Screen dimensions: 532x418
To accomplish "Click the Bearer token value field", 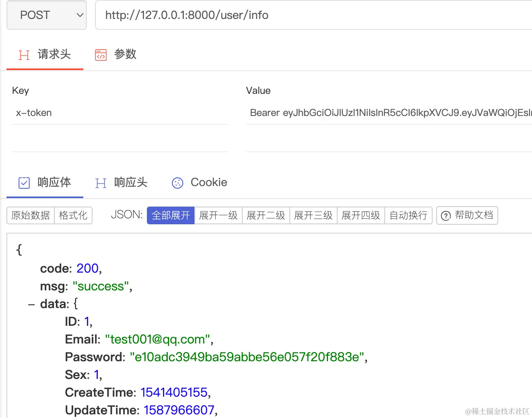I will point(389,113).
